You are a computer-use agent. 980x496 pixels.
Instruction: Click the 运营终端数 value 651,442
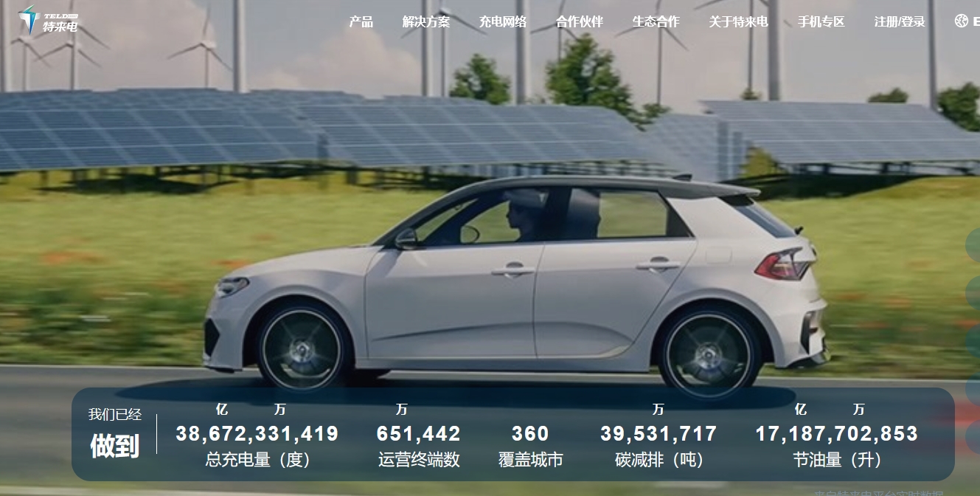(x=418, y=434)
